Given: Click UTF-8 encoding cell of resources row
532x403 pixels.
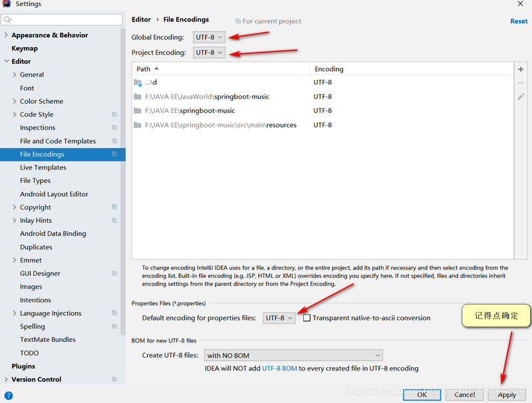Looking at the screenshot, I should [x=323, y=125].
